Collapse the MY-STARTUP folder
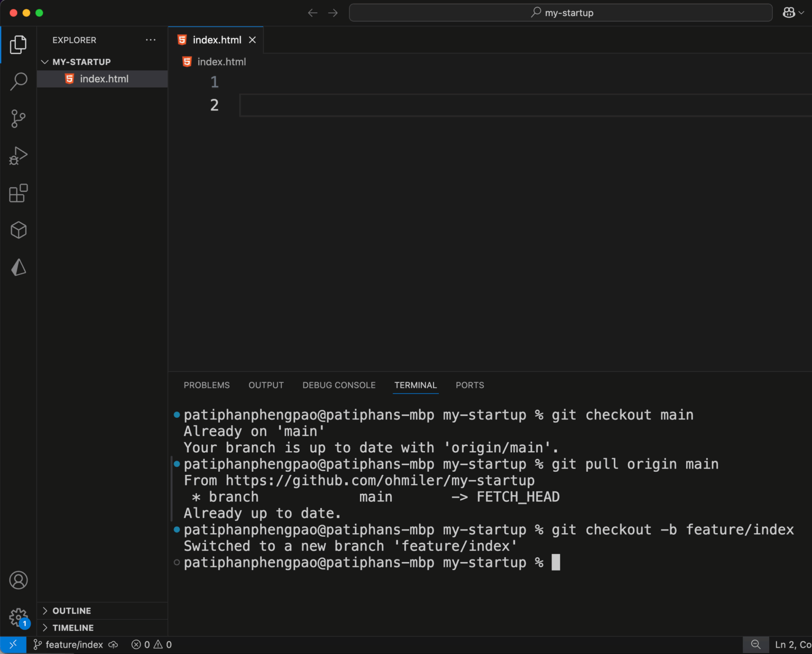The image size is (812, 654). 45,62
